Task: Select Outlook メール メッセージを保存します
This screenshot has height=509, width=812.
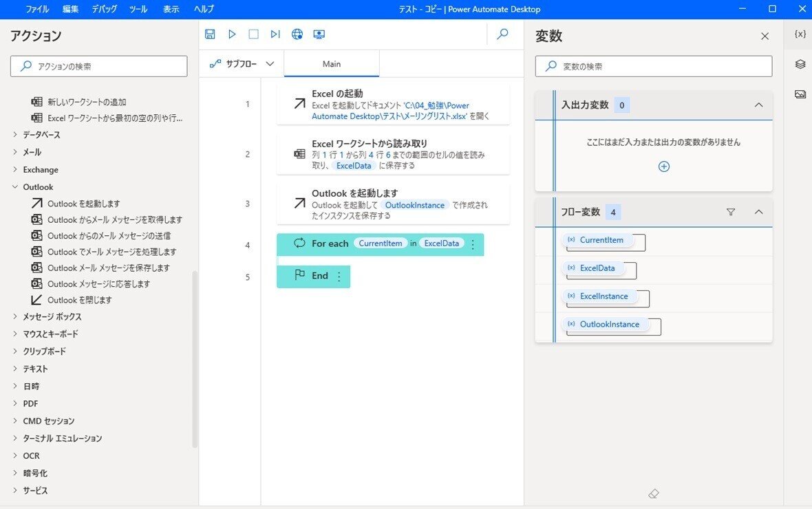Action: 108,268
